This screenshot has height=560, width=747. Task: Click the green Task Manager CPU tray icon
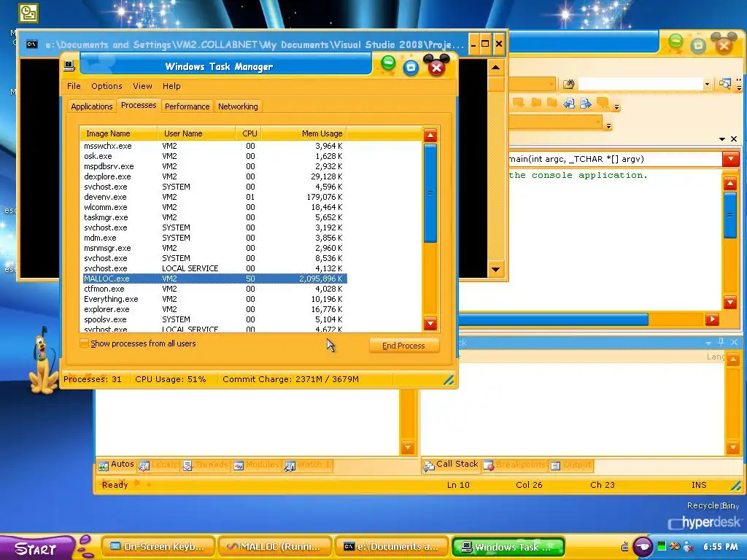tap(662, 545)
